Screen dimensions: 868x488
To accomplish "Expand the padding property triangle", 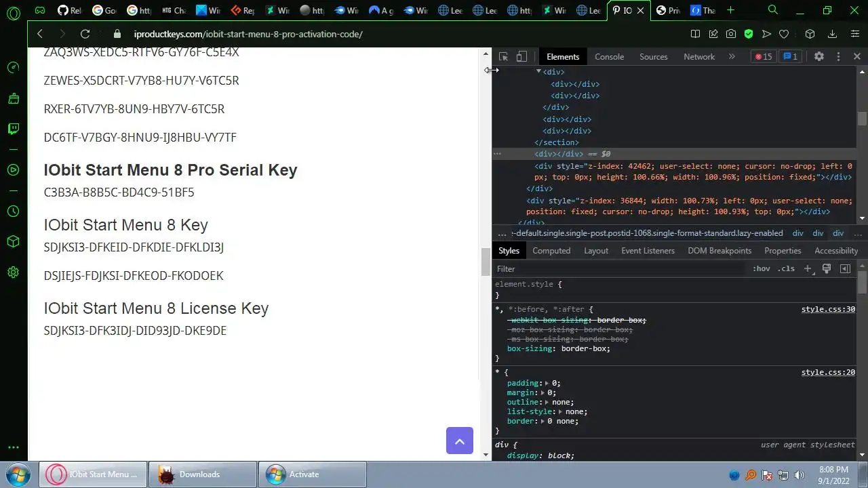I will (x=547, y=383).
